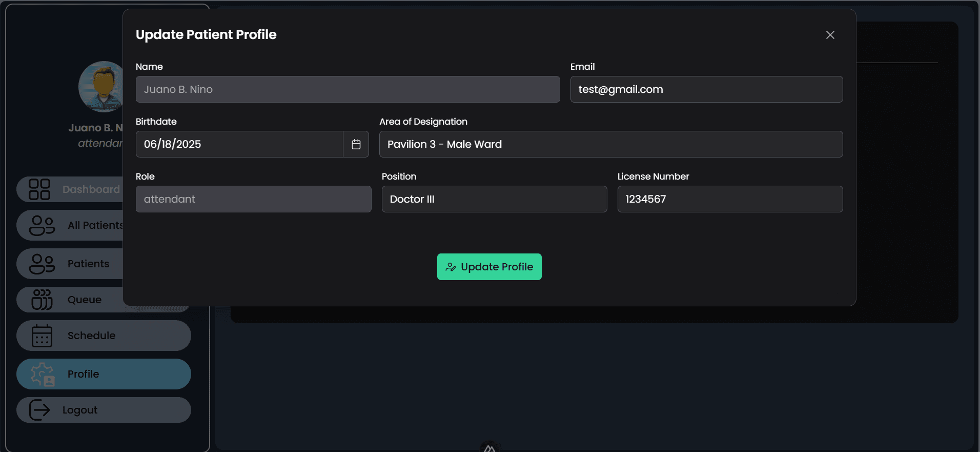This screenshot has height=452, width=980.
Task: Click the Logout exit-arrow icon
Action: coord(39,410)
